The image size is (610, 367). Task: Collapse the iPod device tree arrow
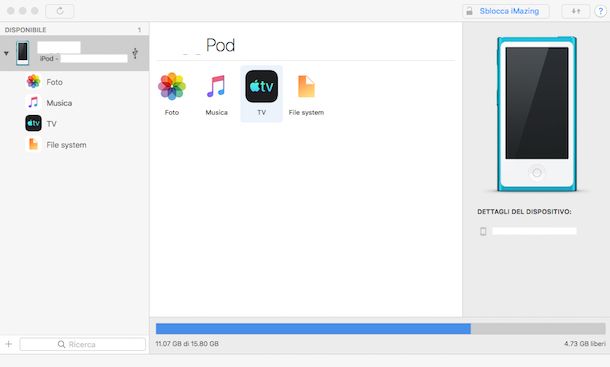point(6,53)
